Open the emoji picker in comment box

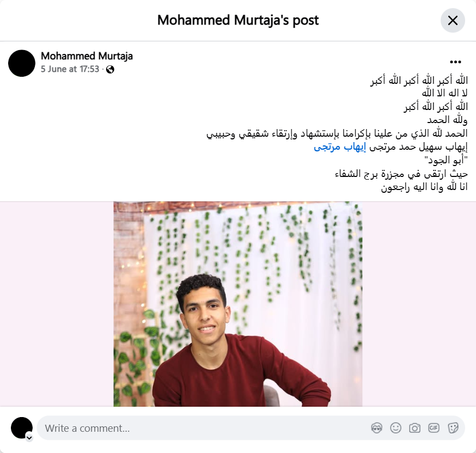(395, 428)
